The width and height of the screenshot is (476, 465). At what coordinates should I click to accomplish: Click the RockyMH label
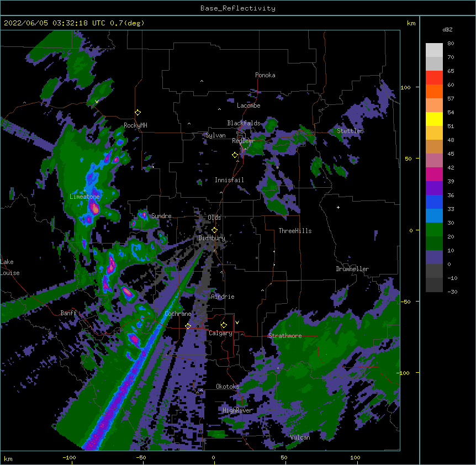point(135,125)
